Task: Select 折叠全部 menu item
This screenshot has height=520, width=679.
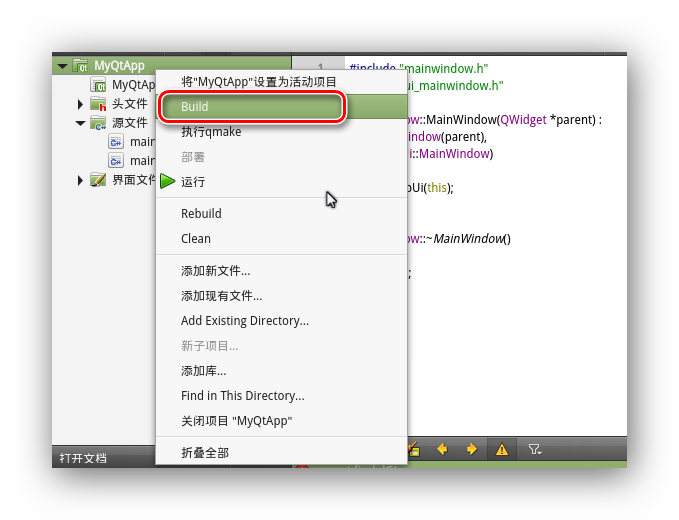Action: (281, 453)
